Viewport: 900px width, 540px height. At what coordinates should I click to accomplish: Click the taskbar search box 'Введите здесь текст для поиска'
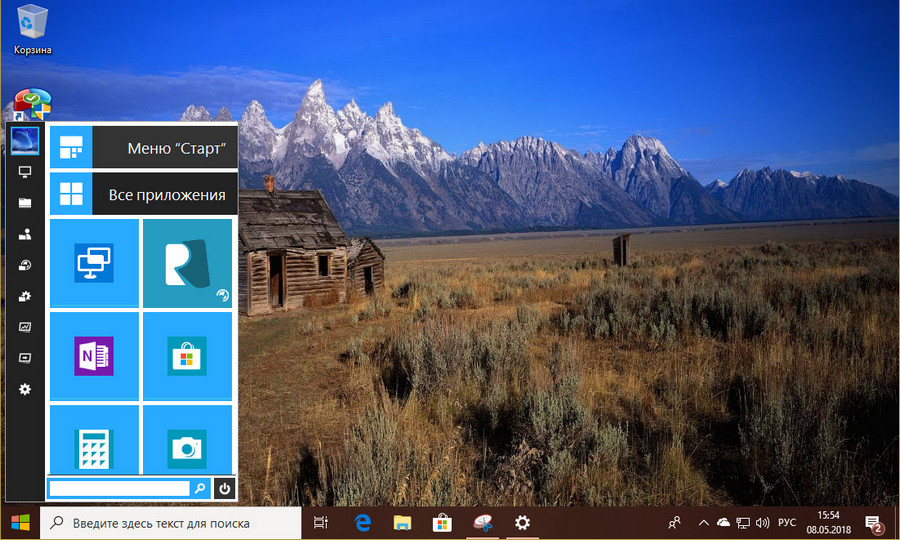(171, 523)
